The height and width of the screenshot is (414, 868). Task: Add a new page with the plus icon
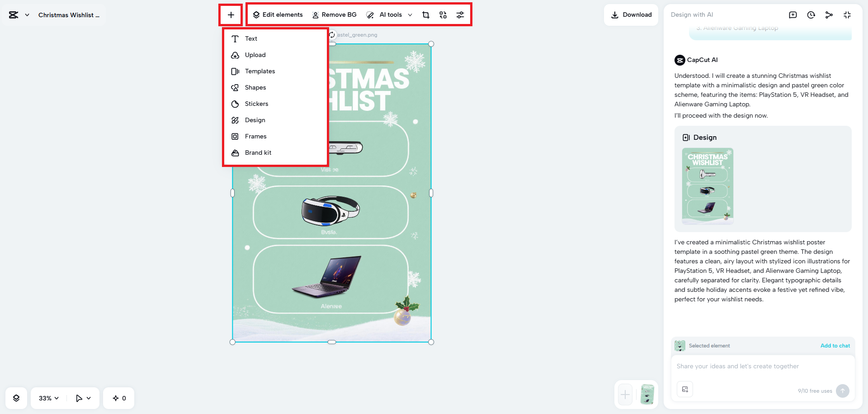[x=625, y=395]
